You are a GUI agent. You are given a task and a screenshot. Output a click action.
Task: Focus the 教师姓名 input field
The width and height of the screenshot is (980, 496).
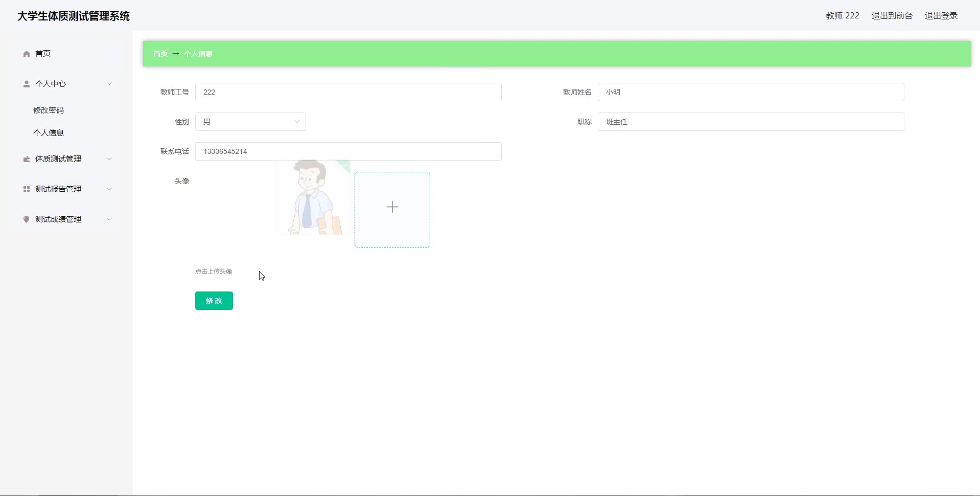(x=751, y=92)
